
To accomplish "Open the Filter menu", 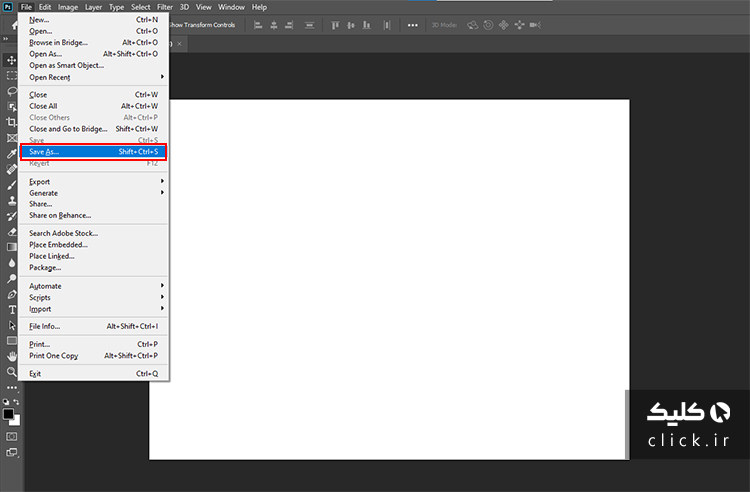I will coord(165,7).
